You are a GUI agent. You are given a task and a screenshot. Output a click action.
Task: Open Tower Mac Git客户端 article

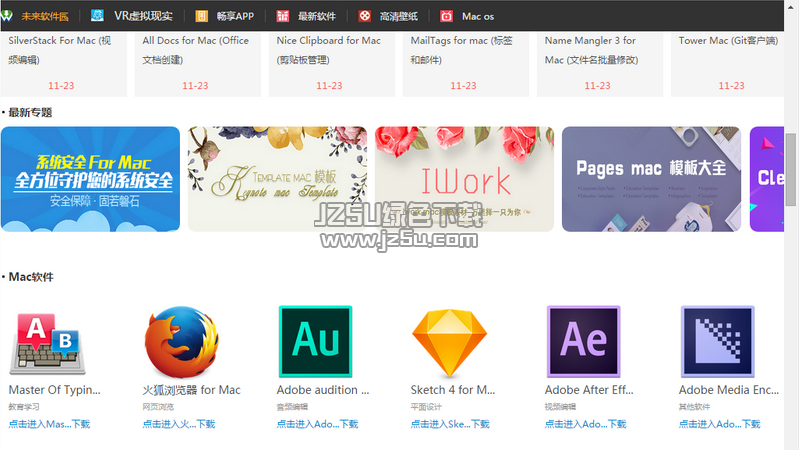[728, 41]
